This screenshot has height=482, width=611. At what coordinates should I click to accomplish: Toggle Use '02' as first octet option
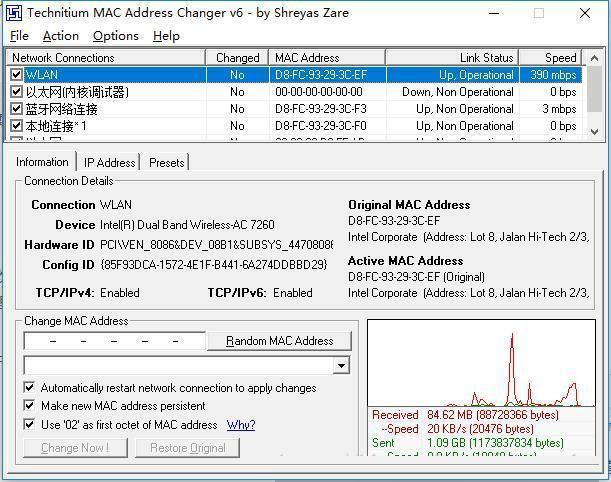point(29,424)
